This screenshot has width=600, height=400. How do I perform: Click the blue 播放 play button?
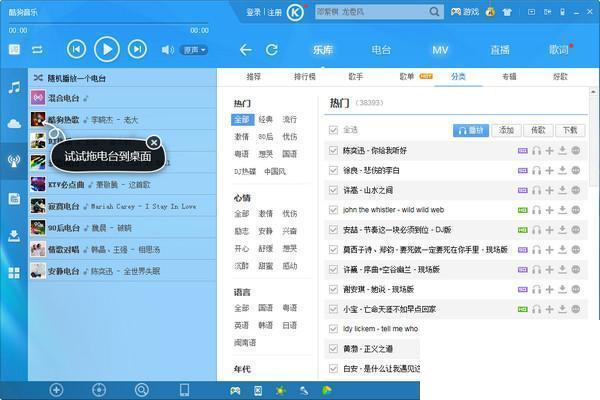(471, 131)
